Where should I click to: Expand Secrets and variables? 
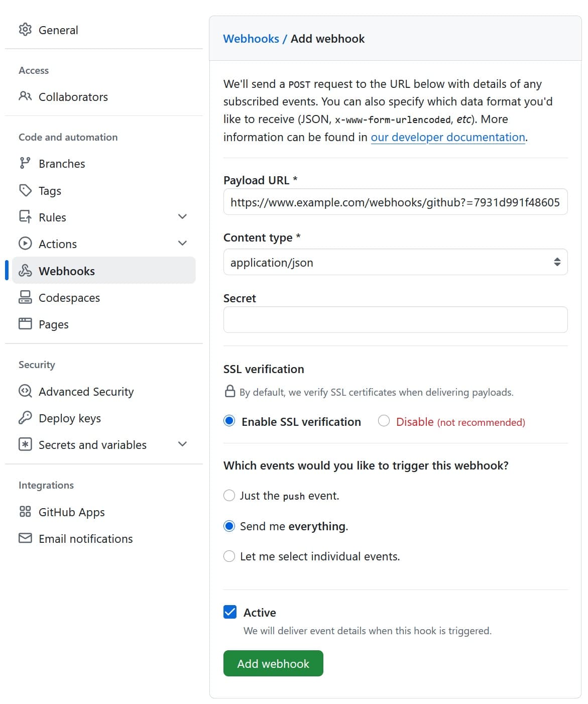(182, 444)
